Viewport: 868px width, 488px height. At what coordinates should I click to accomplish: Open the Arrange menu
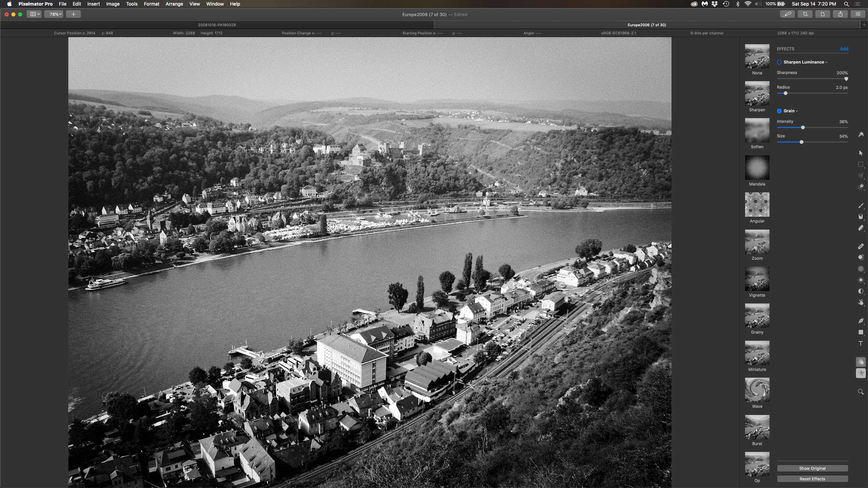pyautogui.click(x=174, y=4)
